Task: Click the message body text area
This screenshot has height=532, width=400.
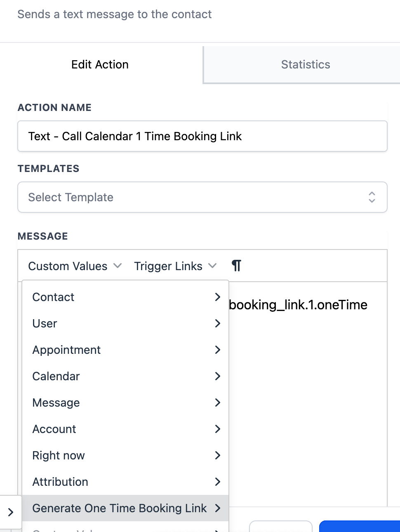Action: click(x=308, y=394)
